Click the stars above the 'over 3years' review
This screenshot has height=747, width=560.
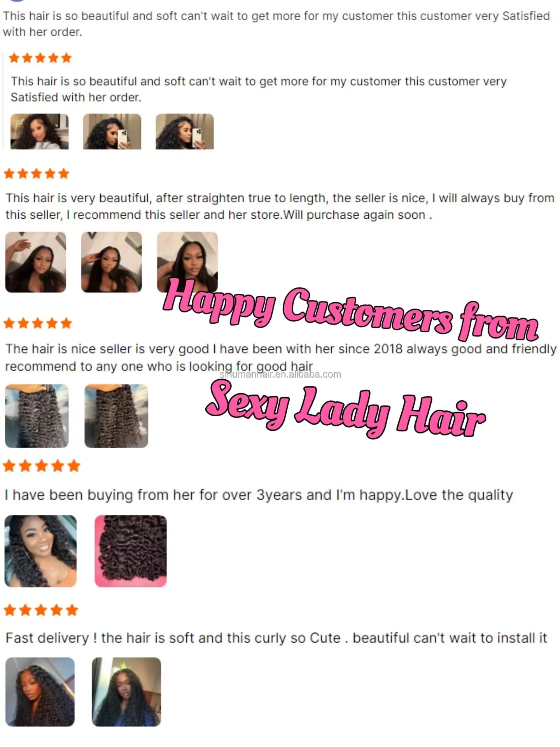(x=42, y=466)
